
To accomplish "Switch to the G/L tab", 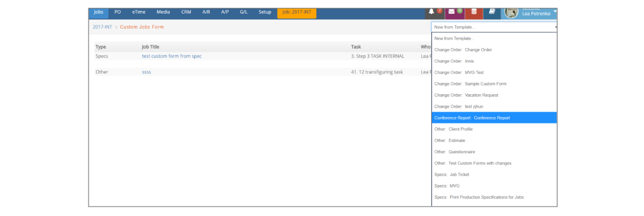I will [244, 12].
